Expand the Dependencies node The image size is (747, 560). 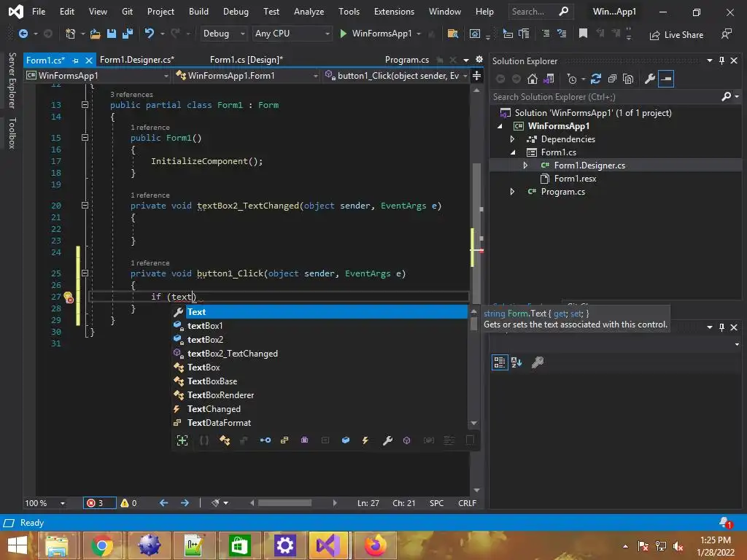coord(512,139)
